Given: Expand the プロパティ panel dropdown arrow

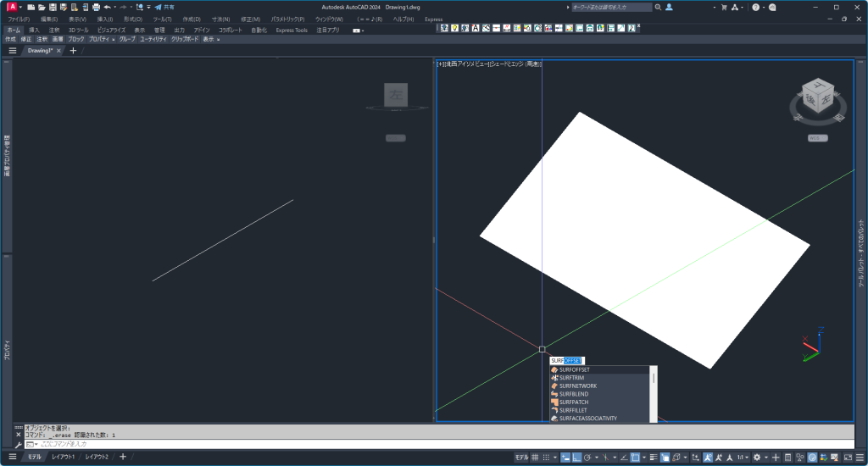Looking at the screenshot, I should (113, 39).
